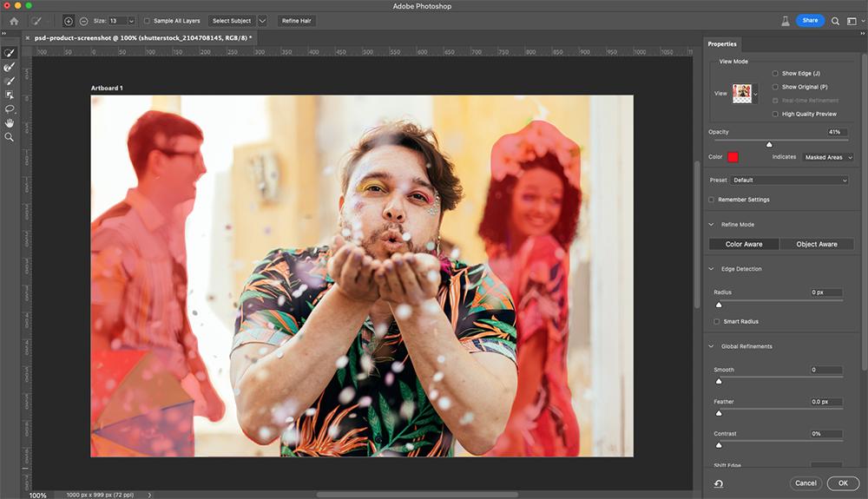The image size is (868, 499).
Task: Select the add to selection plus icon
Action: click(x=68, y=21)
